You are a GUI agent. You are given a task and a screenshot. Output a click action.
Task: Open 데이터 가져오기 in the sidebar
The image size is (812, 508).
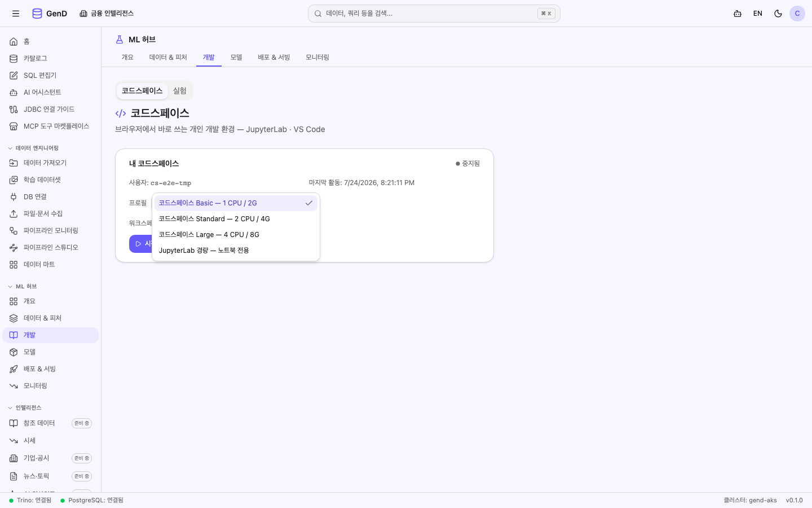(x=51, y=163)
